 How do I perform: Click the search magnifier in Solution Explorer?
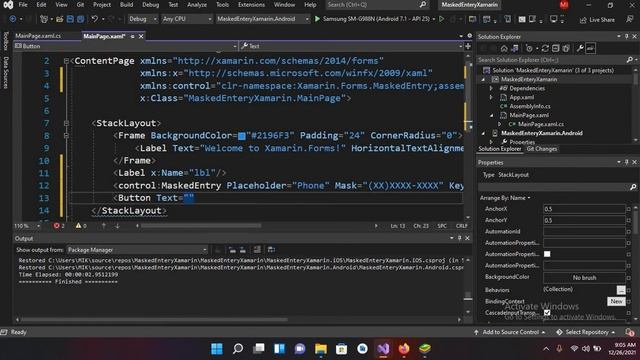tap(629, 60)
